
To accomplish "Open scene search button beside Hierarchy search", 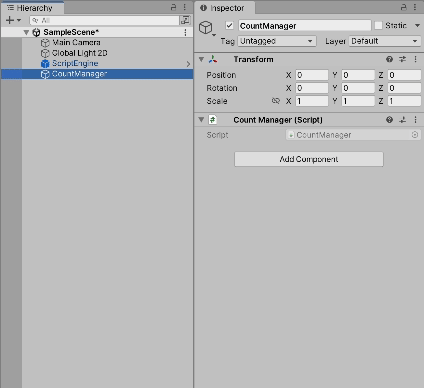I will click(185, 20).
